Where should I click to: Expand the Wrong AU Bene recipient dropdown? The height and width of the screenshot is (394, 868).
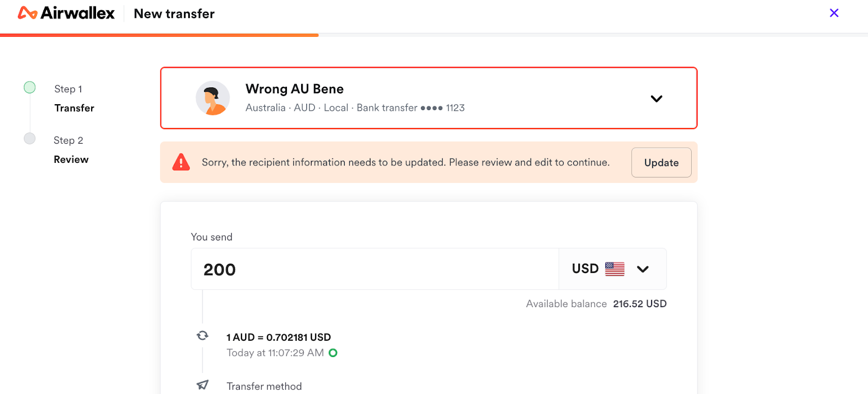(656, 99)
